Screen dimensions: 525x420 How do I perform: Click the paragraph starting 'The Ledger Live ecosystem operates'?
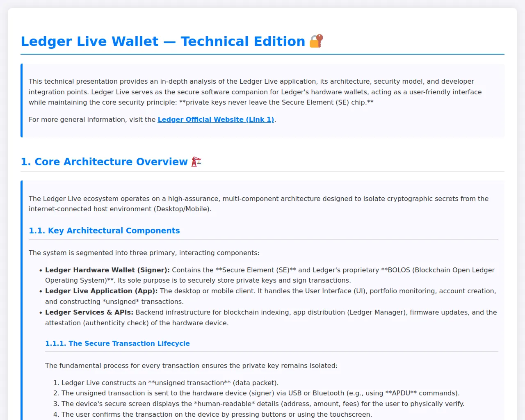(259, 204)
